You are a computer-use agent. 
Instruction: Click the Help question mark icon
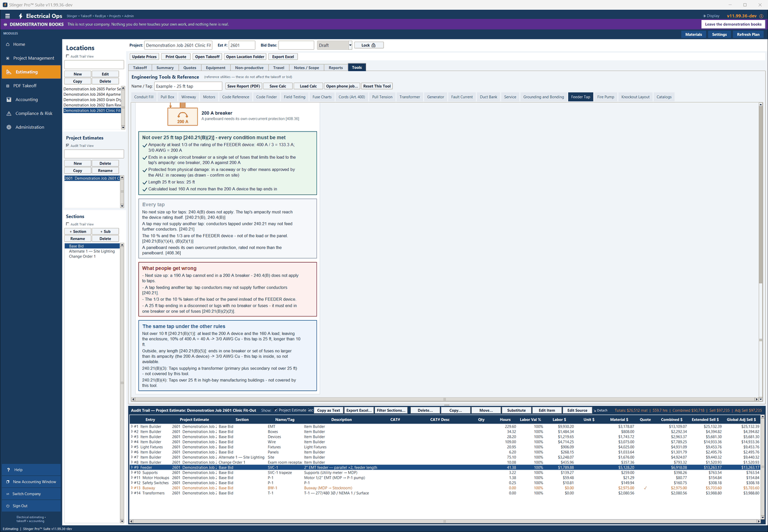tap(8, 470)
